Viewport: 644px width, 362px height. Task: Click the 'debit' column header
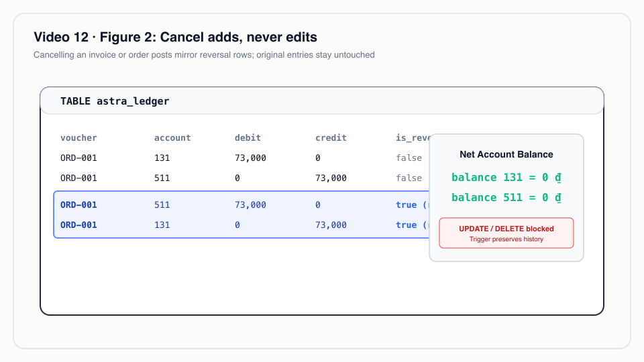(248, 138)
